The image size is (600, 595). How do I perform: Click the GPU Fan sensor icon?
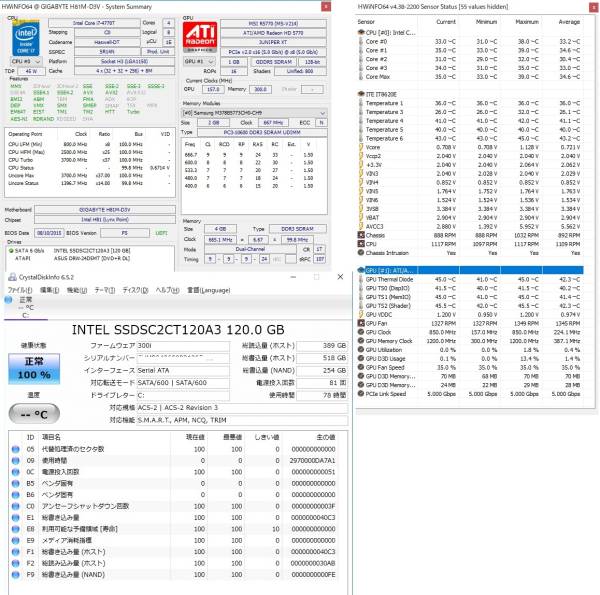tap(360, 323)
